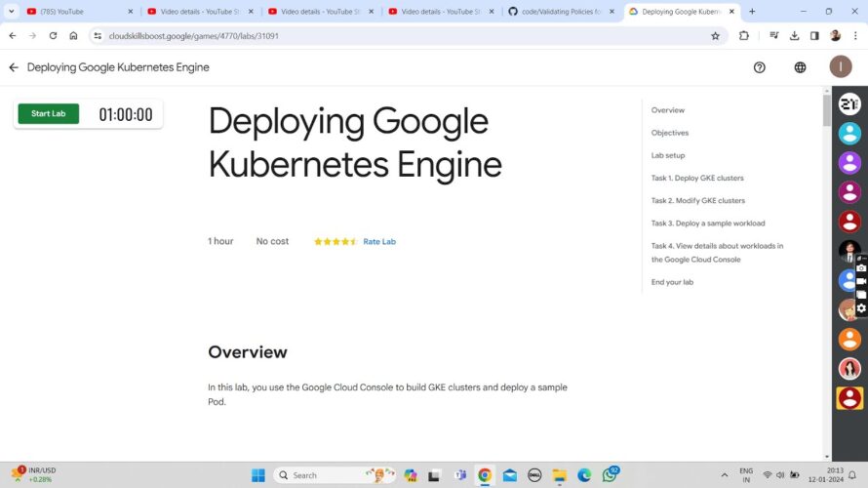Open the Chrome profile picture
The image size is (868, 488).
(836, 35)
